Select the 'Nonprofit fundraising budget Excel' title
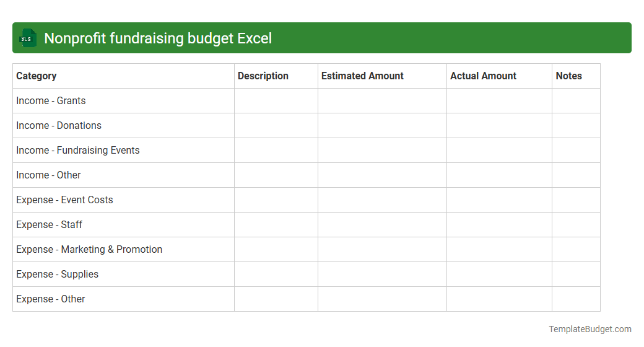Screen dimensions: 644x347 pyautogui.click(x=158, y=38)
